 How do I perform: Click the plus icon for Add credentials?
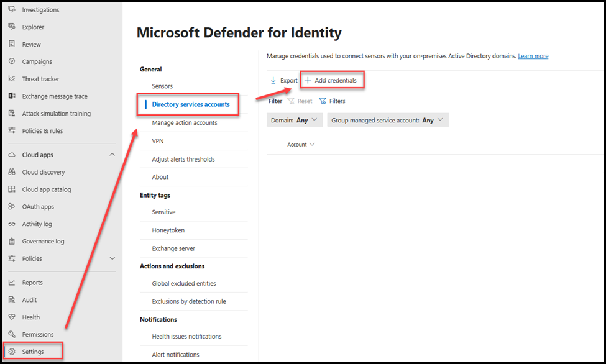pos(308,80)
